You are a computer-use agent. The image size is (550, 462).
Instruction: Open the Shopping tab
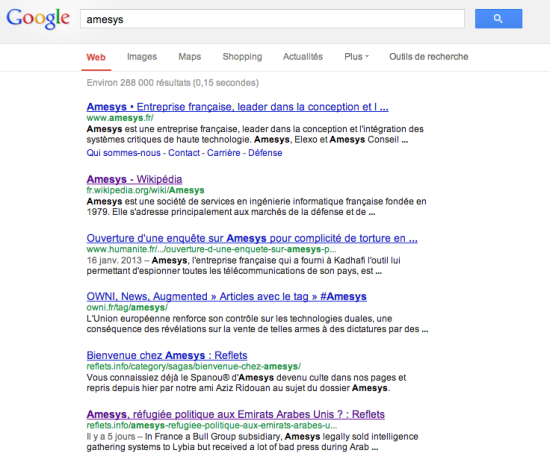pos(242,56)
